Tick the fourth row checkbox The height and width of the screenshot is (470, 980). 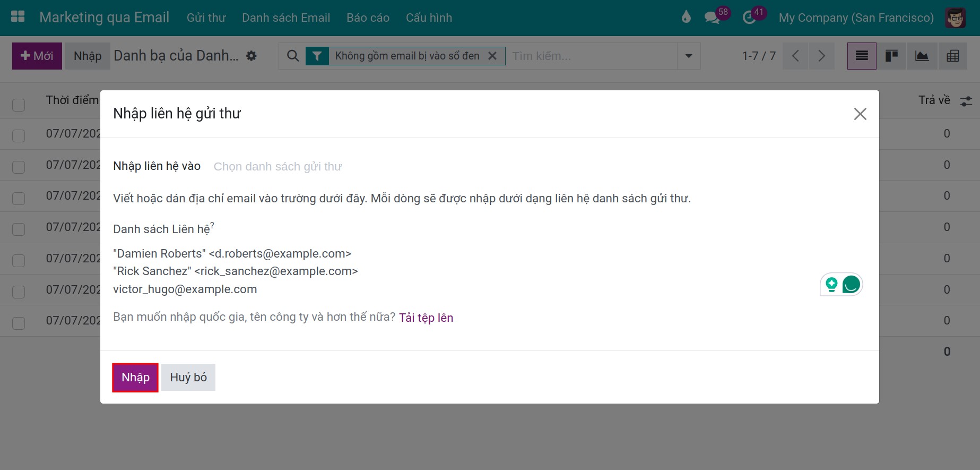[19, 229]
